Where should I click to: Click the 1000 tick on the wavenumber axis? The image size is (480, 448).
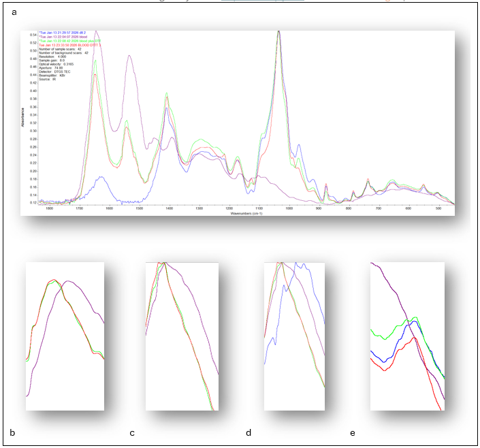click(x=289, y=208)
